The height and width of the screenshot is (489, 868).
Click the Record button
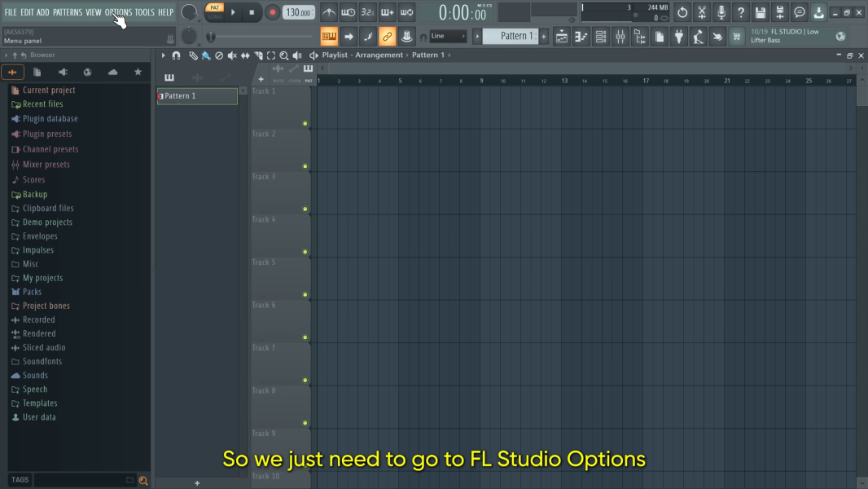point(272,12)
